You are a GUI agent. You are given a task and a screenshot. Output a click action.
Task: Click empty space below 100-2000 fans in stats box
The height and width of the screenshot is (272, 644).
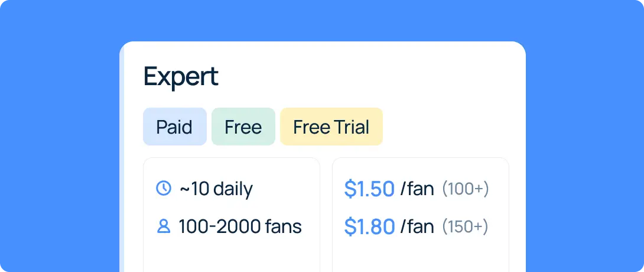click(x=231, y=257)
